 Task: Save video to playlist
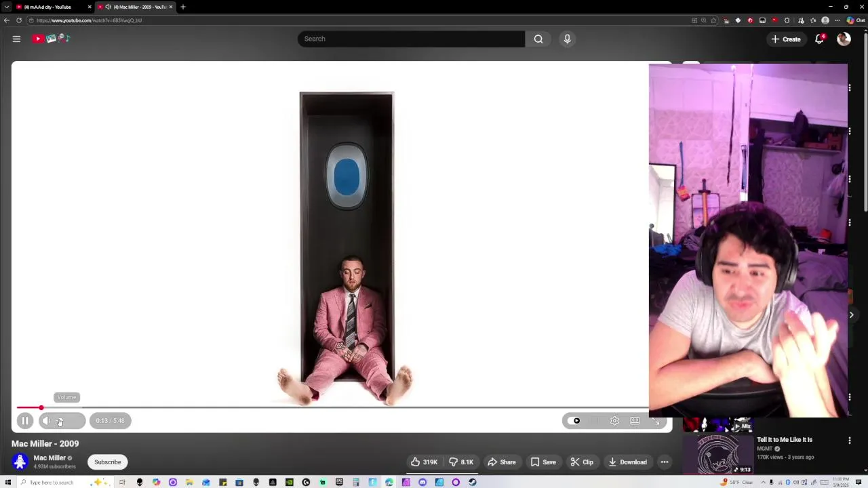point(543,462)
